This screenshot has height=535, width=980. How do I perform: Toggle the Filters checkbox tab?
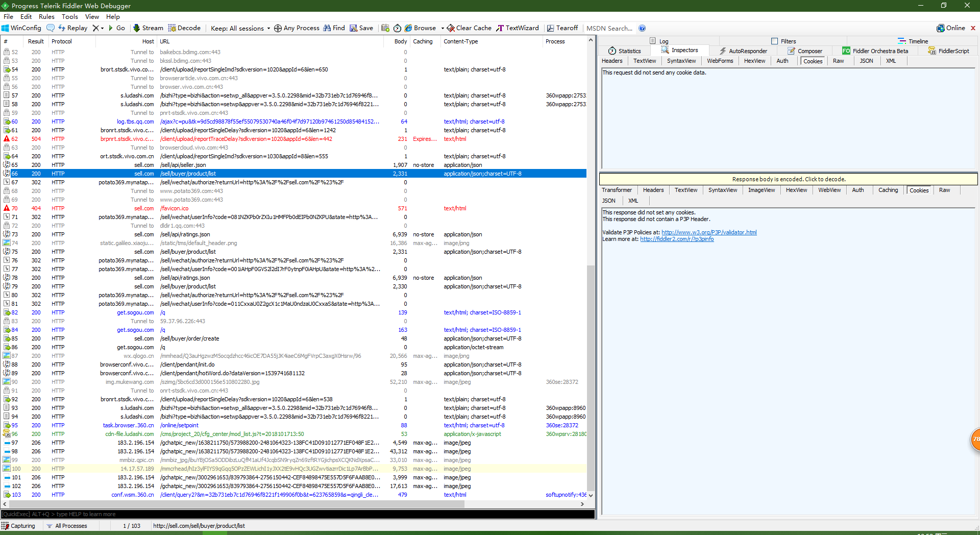pyautogui.click(x=783, y=41)
